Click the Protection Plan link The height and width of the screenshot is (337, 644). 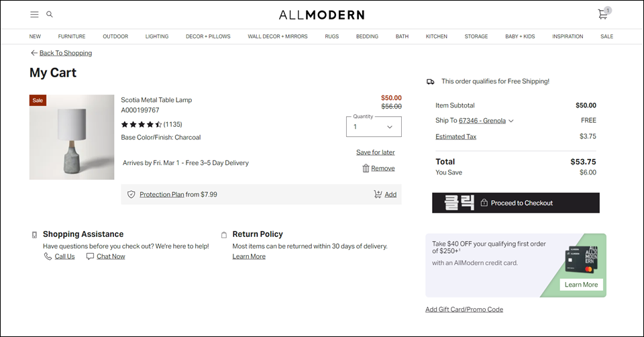162,195
